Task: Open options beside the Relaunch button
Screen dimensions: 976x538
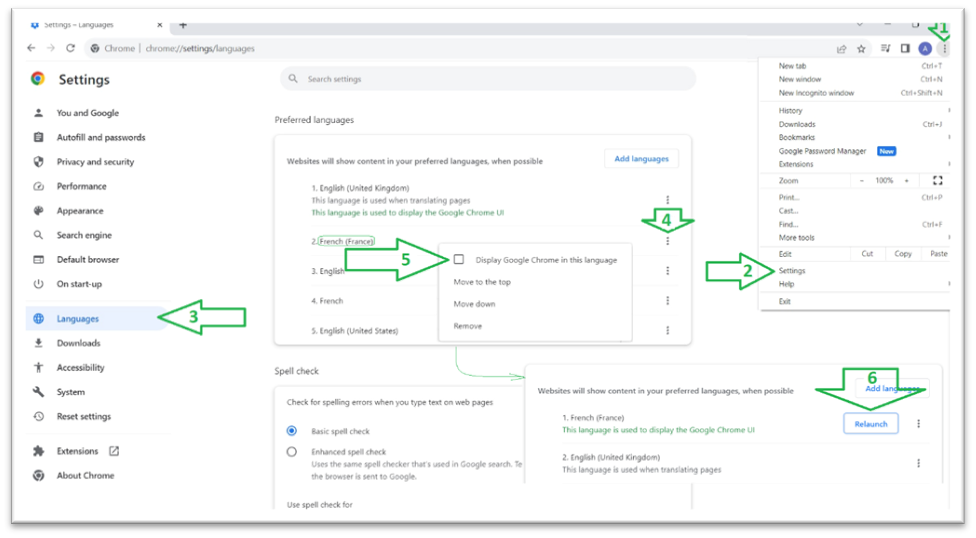Action: [918, 423]
